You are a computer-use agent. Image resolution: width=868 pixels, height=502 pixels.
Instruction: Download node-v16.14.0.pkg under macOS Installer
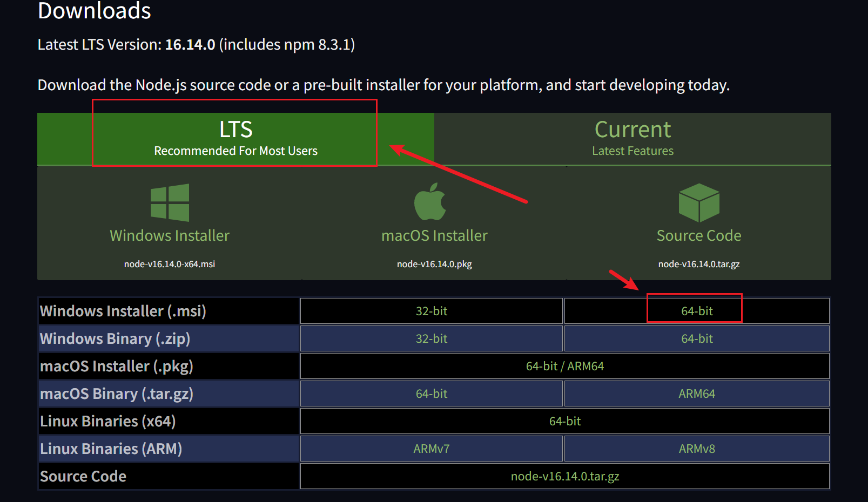point(434,264)
